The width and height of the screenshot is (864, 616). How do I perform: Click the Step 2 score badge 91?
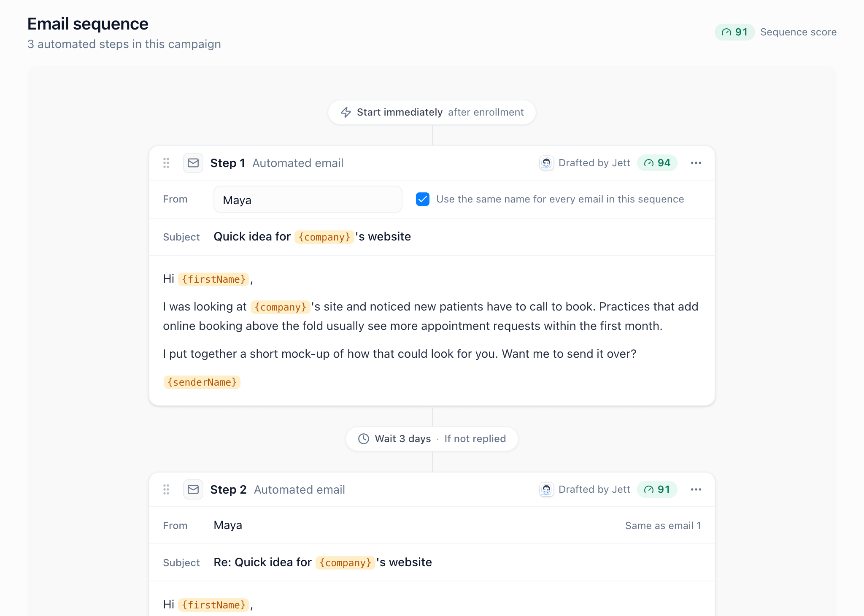[x=657, y=489]
